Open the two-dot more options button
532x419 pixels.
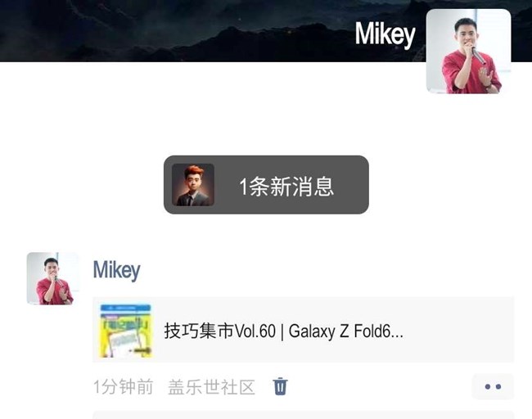coord(493,386)
